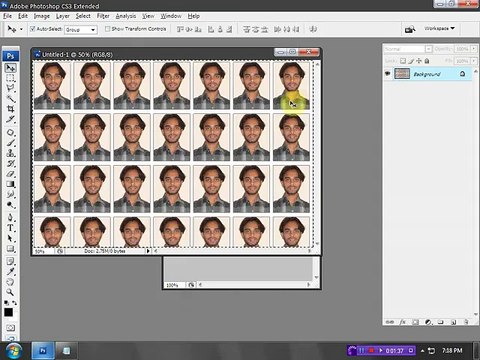480x360 pixels.
Task: Select the Magic Wand tool
Action: tap(10, 99)
